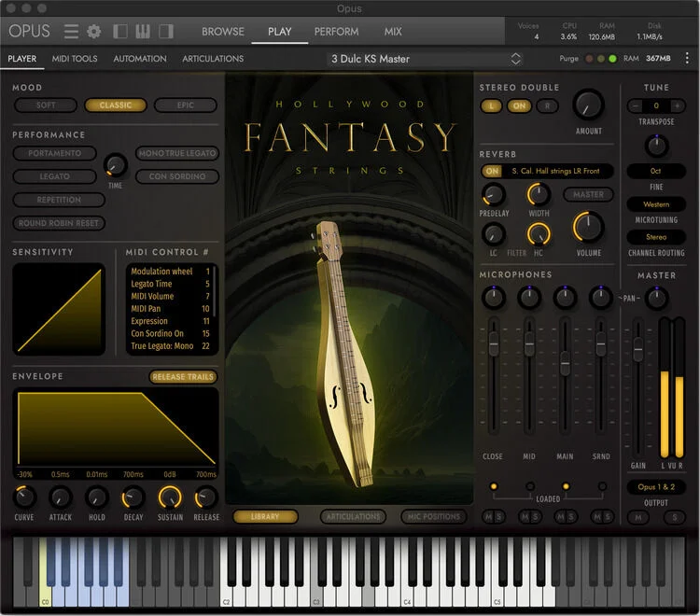Image resolution: width=700 pixels, height=616 pixels.
Task: Toggle Con Sordino
Action: [177, 176]
